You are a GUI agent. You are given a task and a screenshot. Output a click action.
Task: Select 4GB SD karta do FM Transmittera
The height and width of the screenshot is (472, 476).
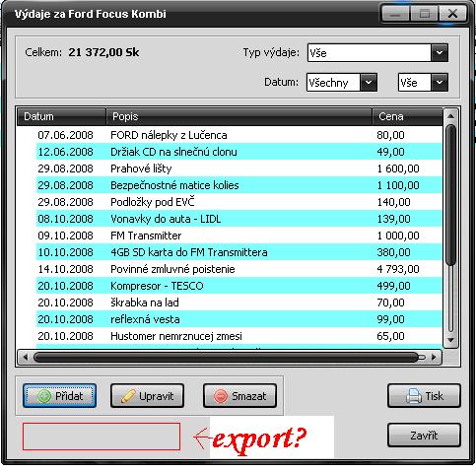click(238, 252)
